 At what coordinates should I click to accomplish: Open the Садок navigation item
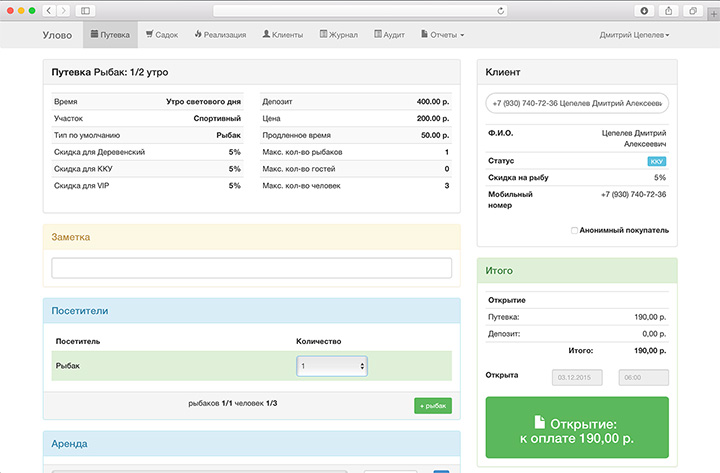click(161, 35)
